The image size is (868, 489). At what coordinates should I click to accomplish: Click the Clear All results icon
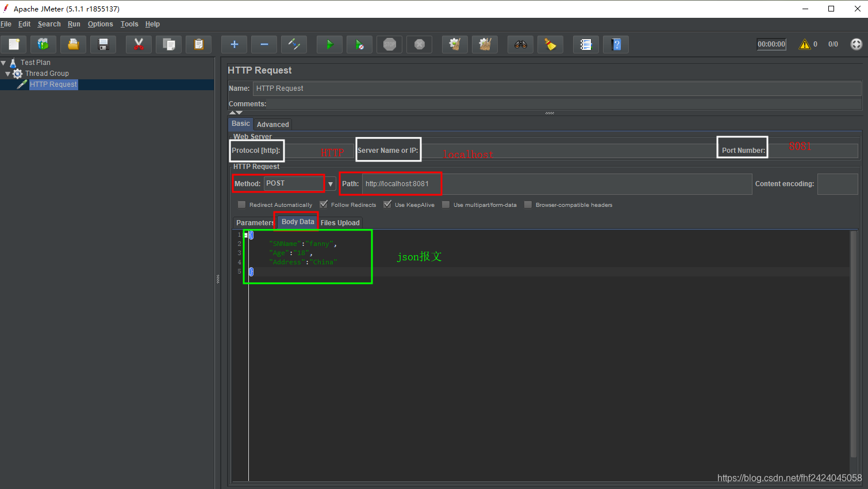[485, 44]
